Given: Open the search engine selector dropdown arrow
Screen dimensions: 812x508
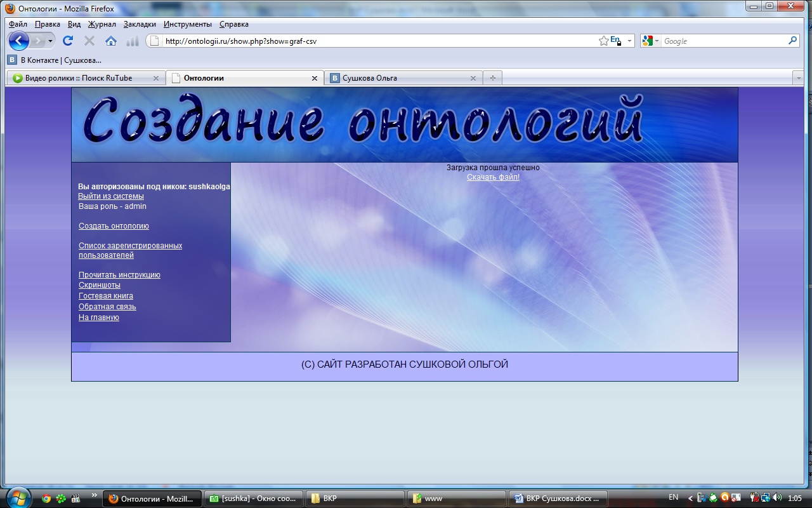Looking at the screenshot, I should (657, 41).
